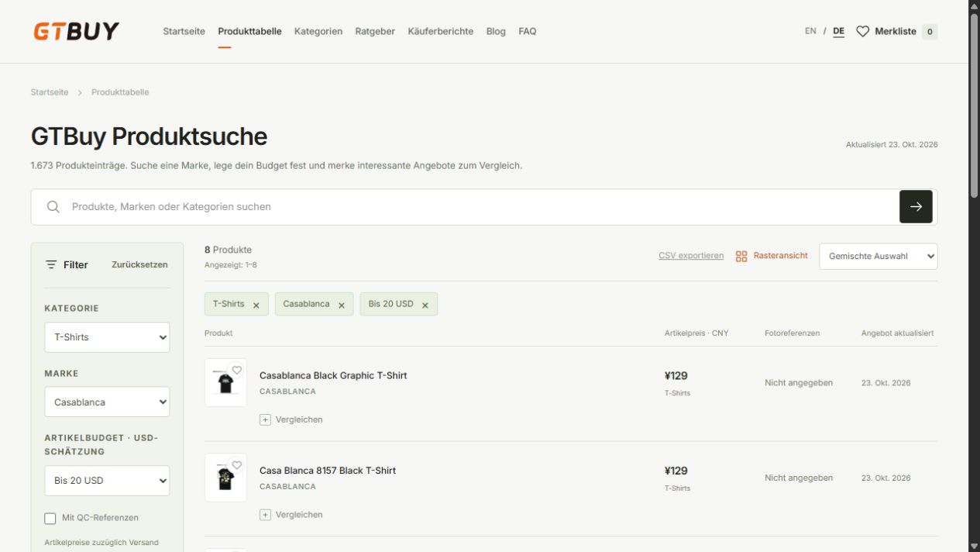
Task: Click breadcrumb chevron separator
Action: point(80,92)
